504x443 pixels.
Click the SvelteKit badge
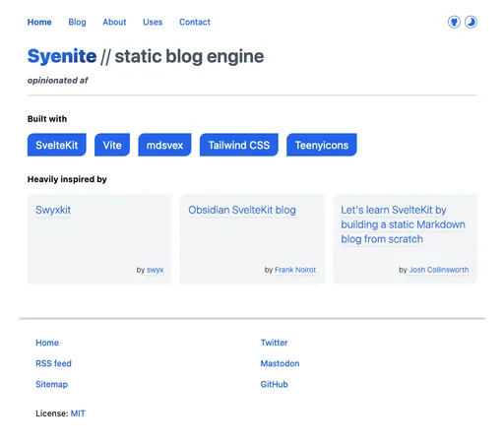click(57, 145)
